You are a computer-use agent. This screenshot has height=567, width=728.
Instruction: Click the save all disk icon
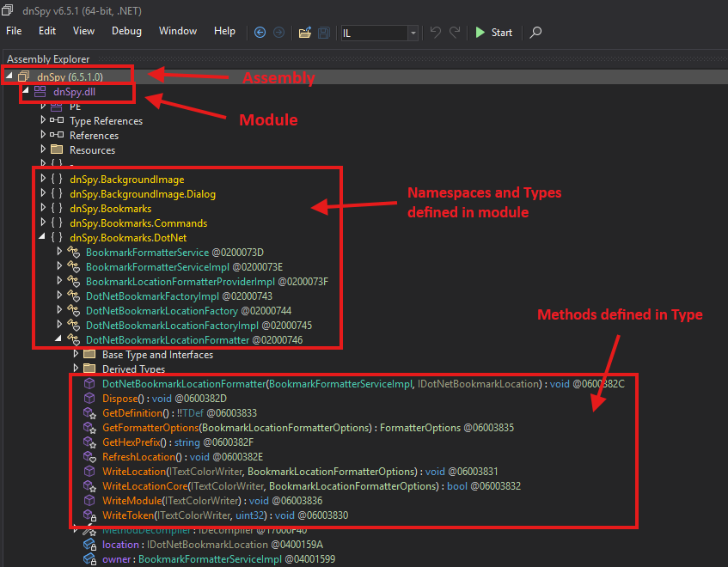(324, 33)
